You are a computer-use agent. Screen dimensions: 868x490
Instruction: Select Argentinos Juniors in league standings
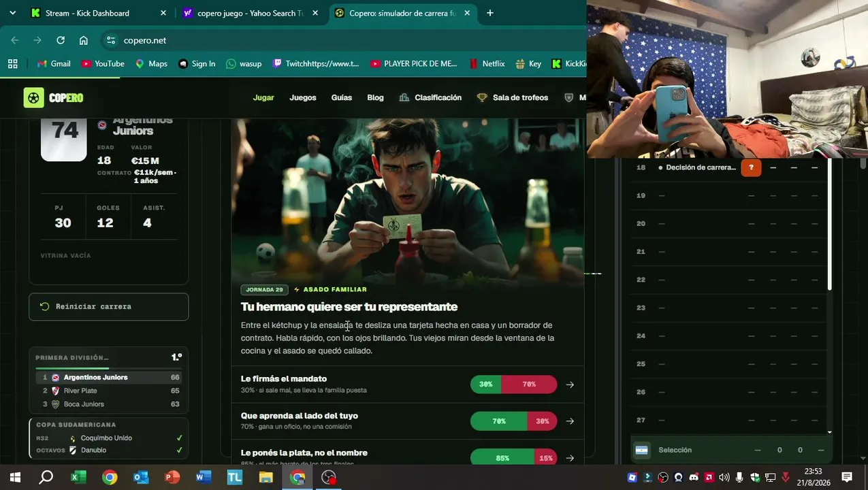(x=109, y=377)
